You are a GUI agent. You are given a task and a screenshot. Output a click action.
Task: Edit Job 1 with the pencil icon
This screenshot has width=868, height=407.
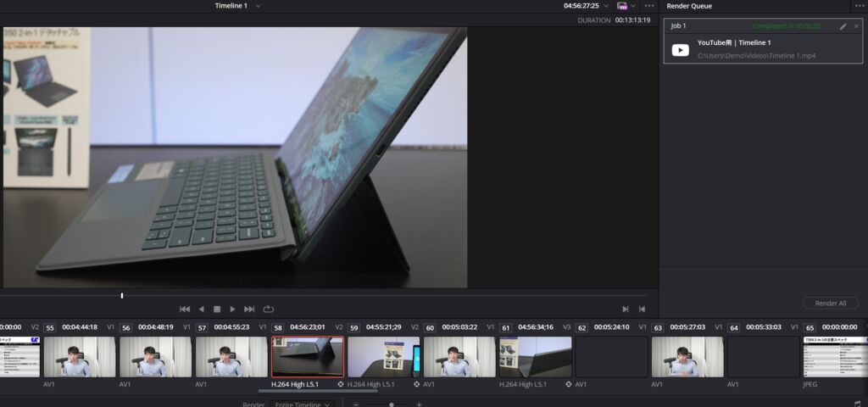pyautogui.click(x=843, y=26)
